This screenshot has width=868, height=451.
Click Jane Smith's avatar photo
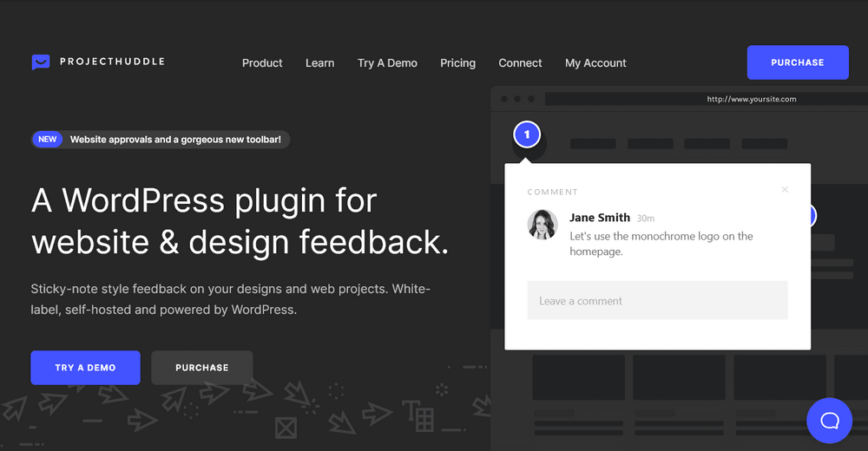pyautogui.click(x=542, y=225)
